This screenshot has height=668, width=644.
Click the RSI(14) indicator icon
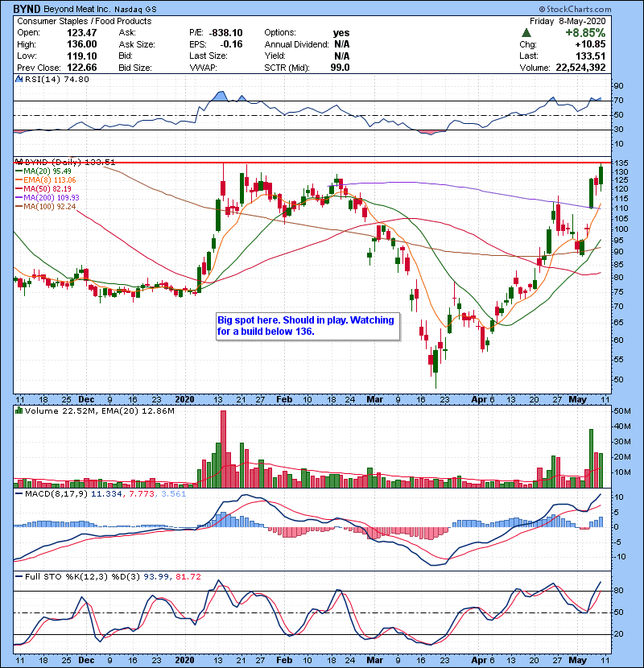click(19, 79)
